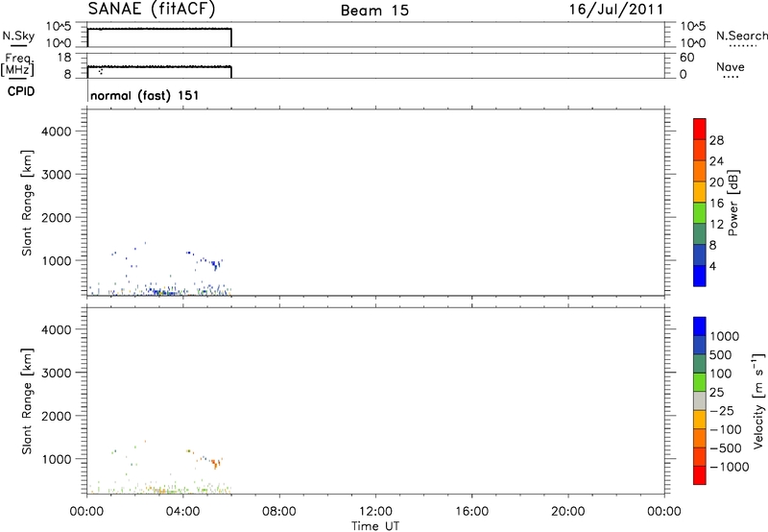The image size is (768, 532).
Task: Pick light green 12–16 dB Power segment
Action: [x=700, y=212]
